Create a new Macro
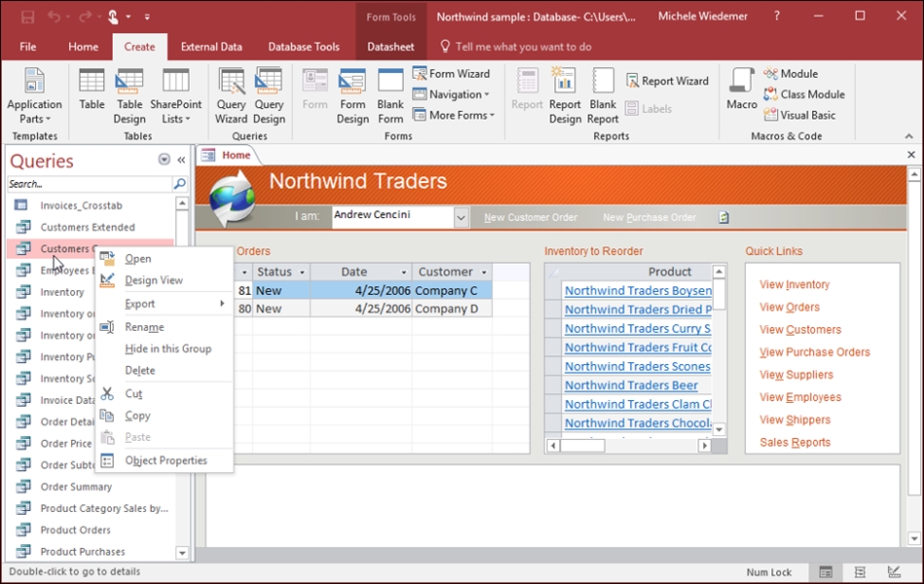 coord(741,90)
